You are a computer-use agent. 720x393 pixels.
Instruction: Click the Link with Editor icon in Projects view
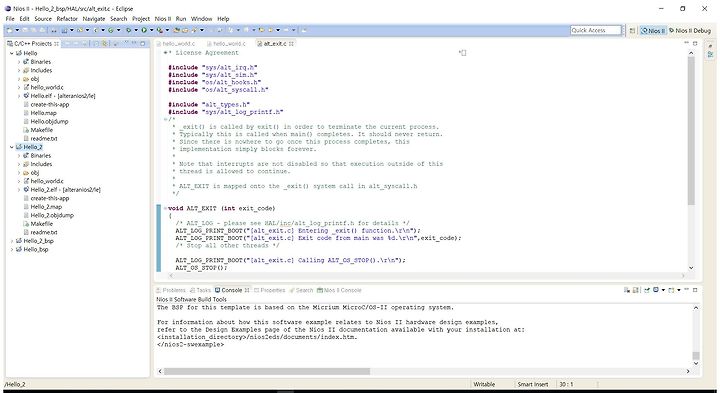[x=105, y=44]
